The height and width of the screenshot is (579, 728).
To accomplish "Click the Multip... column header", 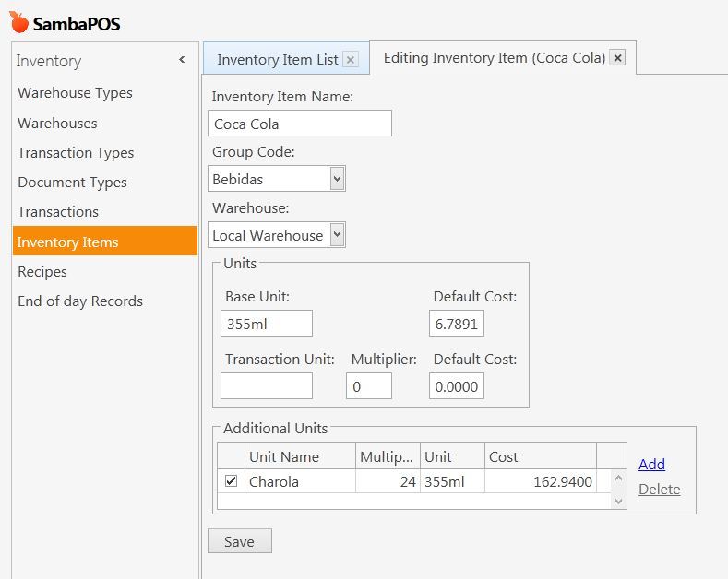I will pyautogui.click(x=388, y=456).
